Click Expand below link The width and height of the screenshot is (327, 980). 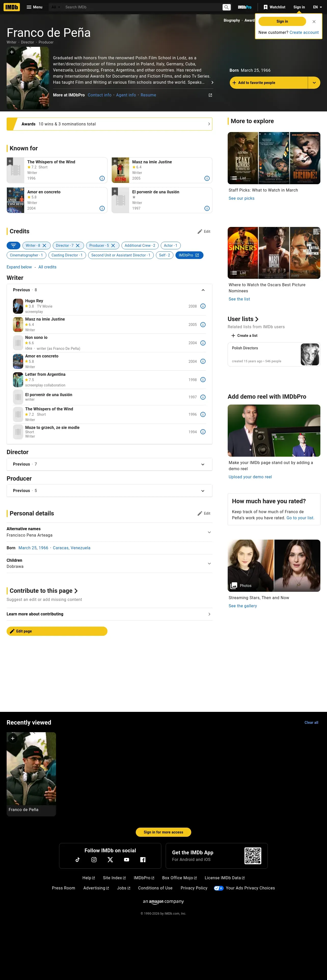[x=19, y=267]
